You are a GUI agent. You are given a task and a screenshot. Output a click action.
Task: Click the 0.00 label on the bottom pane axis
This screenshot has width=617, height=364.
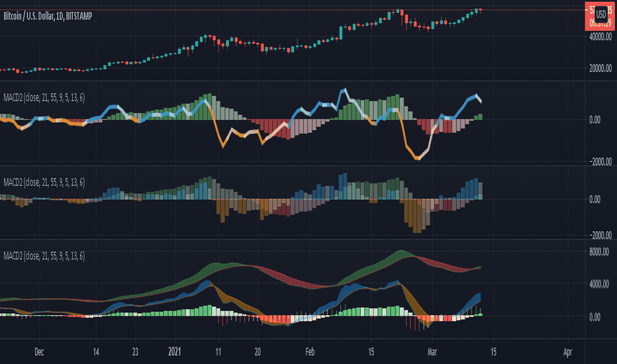coord(594,317)
